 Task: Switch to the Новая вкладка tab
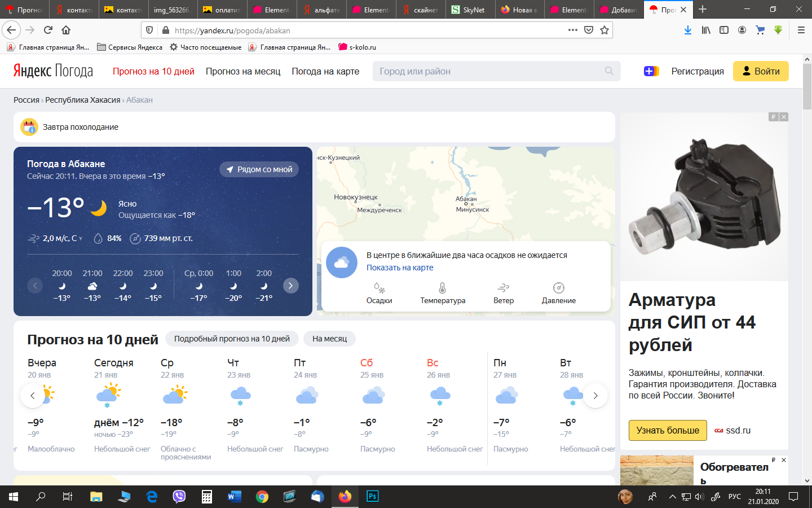[520, 10]
